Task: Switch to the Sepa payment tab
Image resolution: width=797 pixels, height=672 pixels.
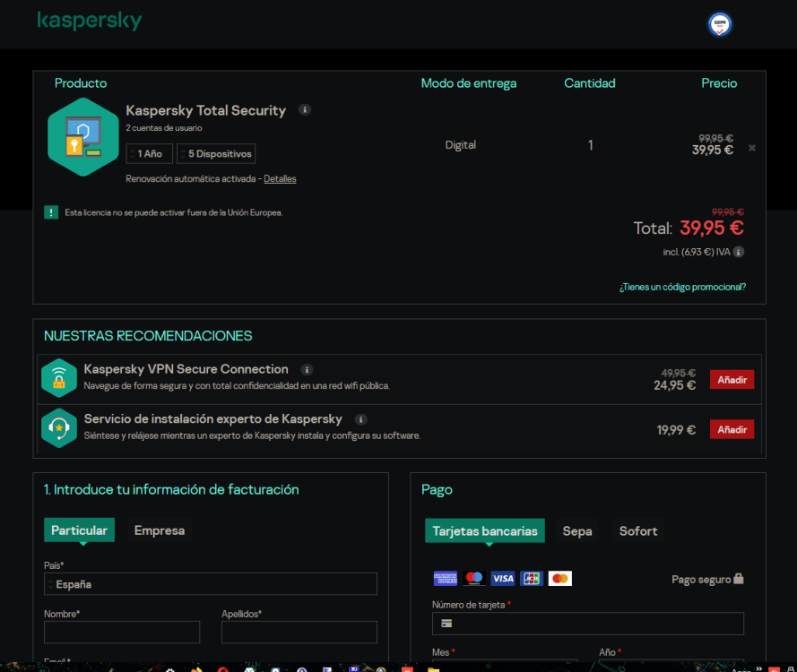Action: point(576,530)
